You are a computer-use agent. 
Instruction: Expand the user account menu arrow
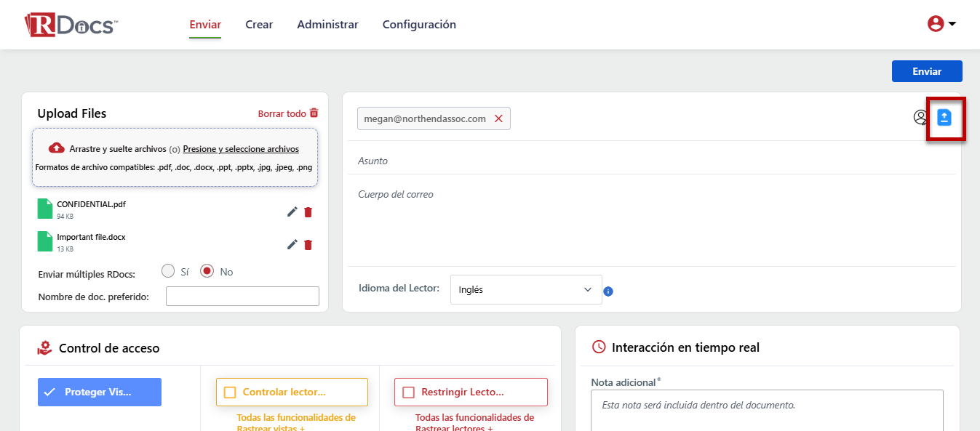[952, 24]
